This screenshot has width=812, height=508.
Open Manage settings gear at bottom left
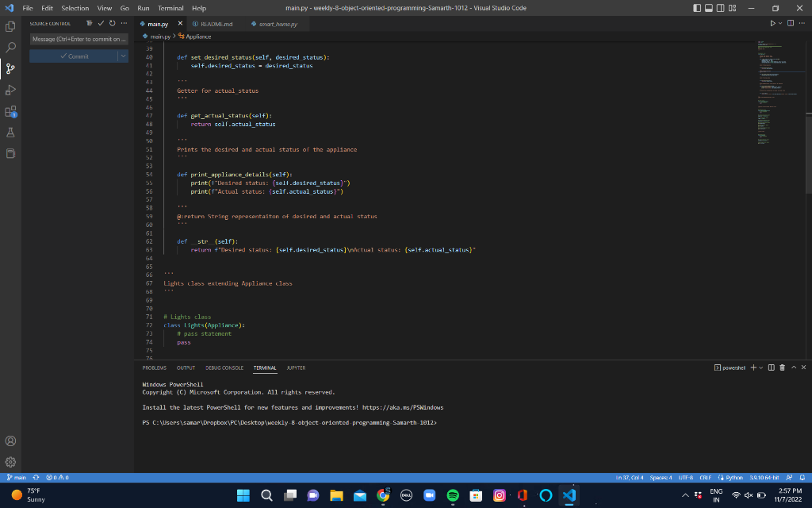point(10,462)
